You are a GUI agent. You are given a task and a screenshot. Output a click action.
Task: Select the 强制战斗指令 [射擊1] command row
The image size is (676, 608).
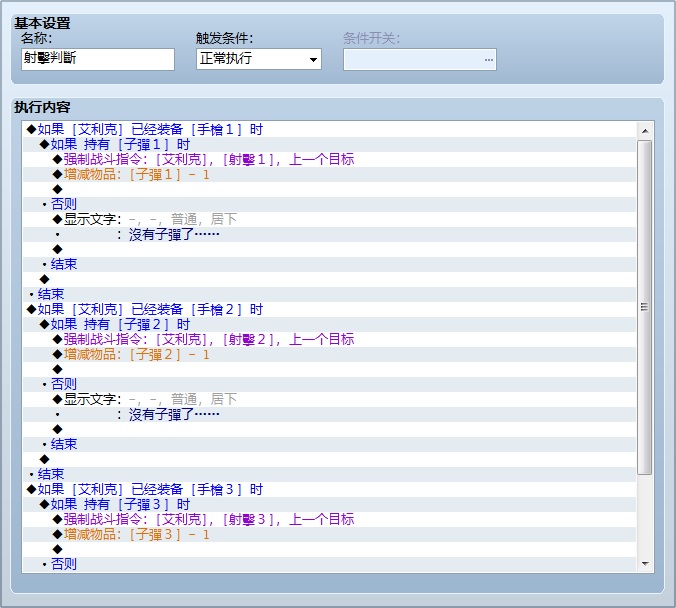coord(329,160)
